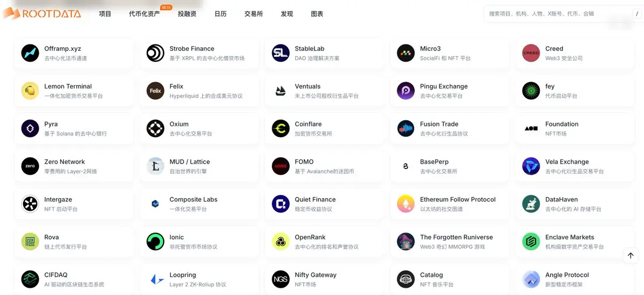Open the 日历 menu item
Viewport: 644px width, 295px height.
pyautogui.click(x=220, y=14)
